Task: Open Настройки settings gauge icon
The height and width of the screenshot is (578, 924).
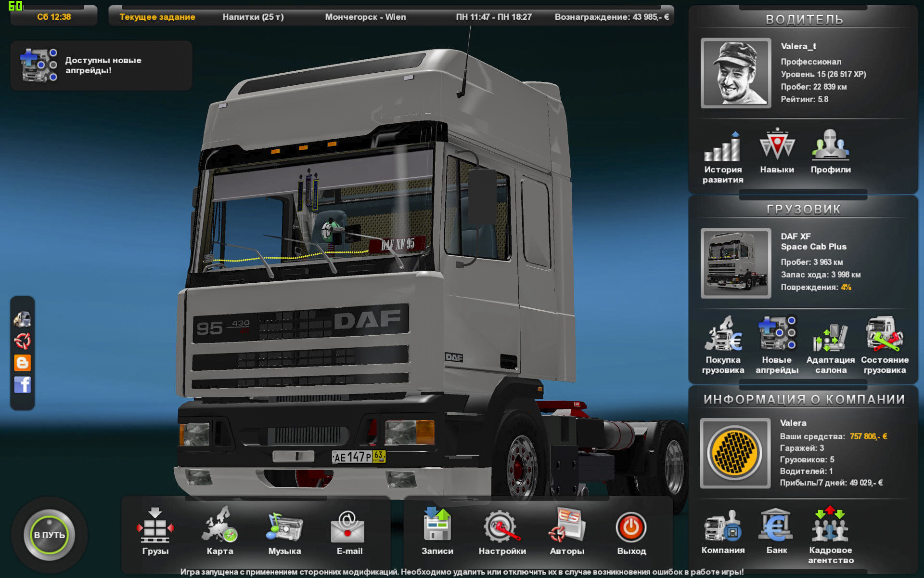Action: point(501,526)
